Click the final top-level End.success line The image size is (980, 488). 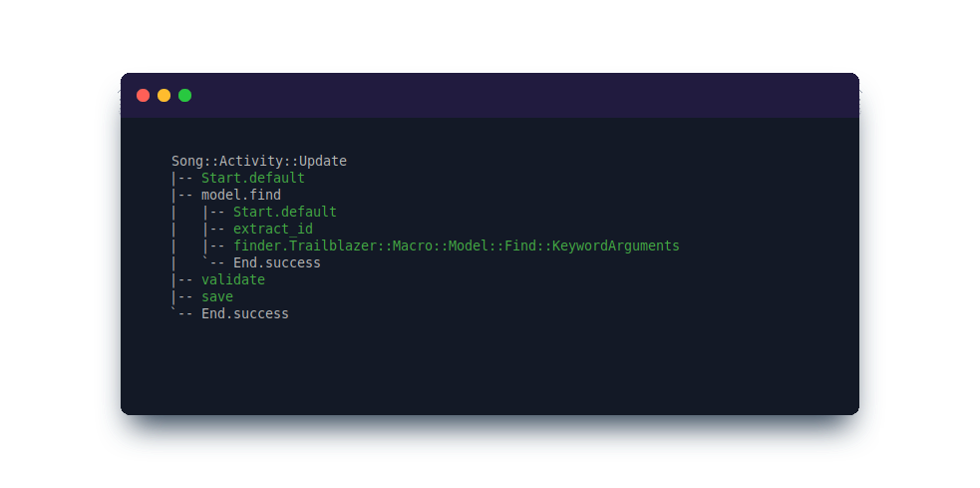pos(245,313)
